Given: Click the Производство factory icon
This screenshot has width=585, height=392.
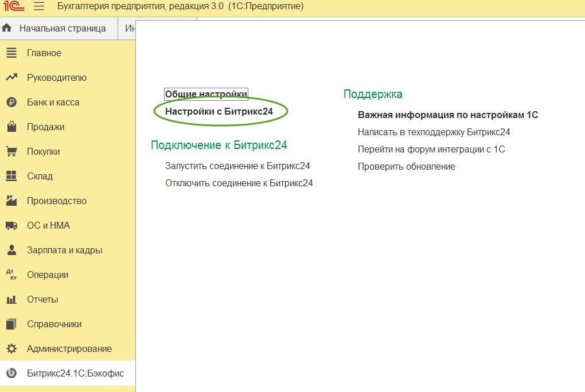Looking at the screenshot, I should pyautogui.click(x=11, y=201).
